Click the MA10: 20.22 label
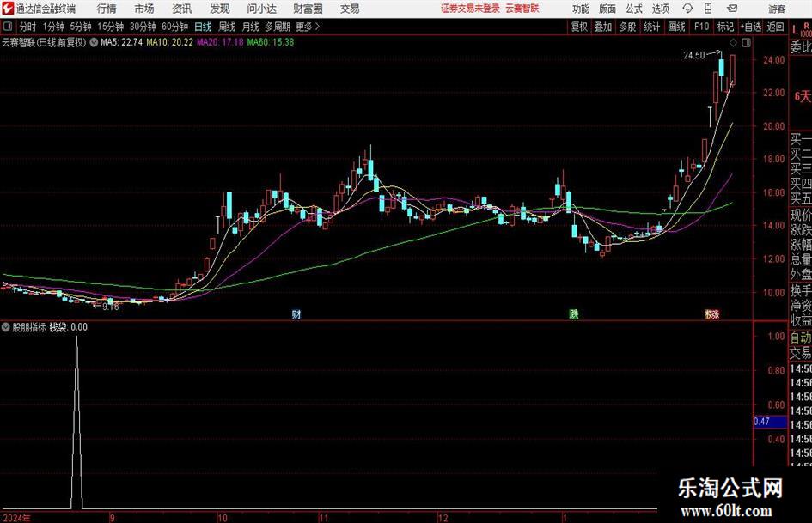This screenshot has height=523, width=812. [x=169, y=42]
